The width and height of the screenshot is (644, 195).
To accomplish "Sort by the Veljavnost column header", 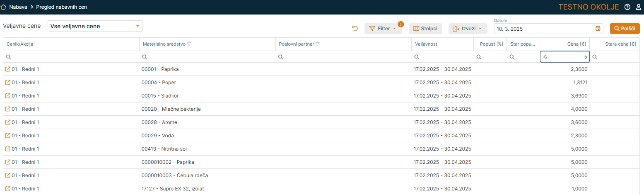I will tap(426, 44).
